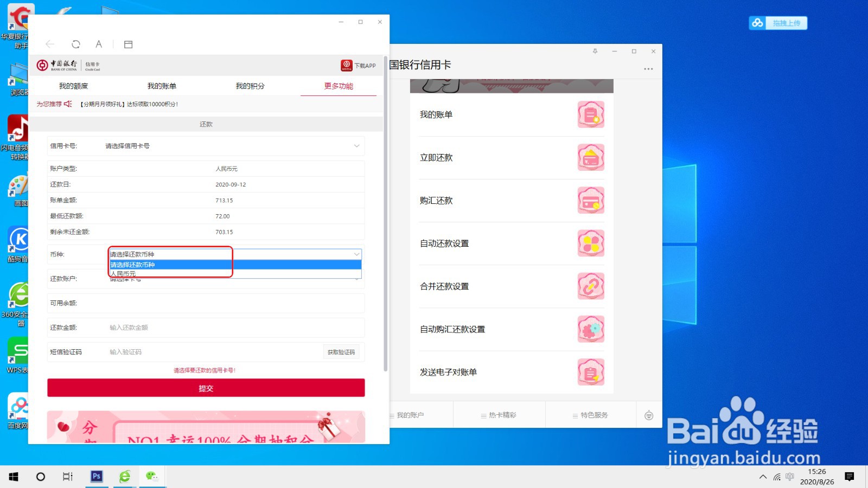This screenshot has width=868, height=488.
Task: Click the 合并还款设置 chain icon
Action: pos(591,286)
